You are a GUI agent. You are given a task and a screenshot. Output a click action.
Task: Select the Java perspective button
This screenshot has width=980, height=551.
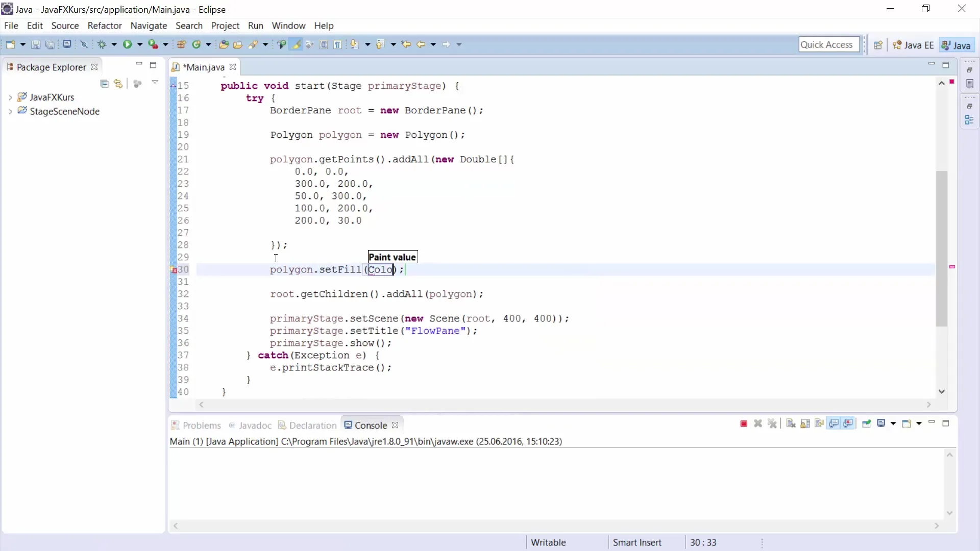tap(957, 45)
